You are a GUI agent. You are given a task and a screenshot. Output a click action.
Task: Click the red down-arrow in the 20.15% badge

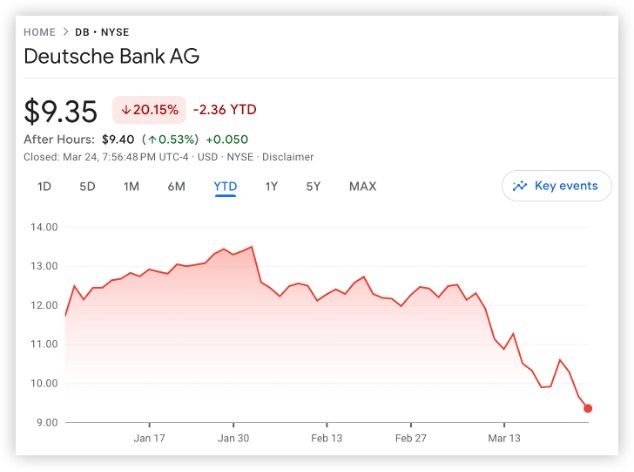click(125, 109)
